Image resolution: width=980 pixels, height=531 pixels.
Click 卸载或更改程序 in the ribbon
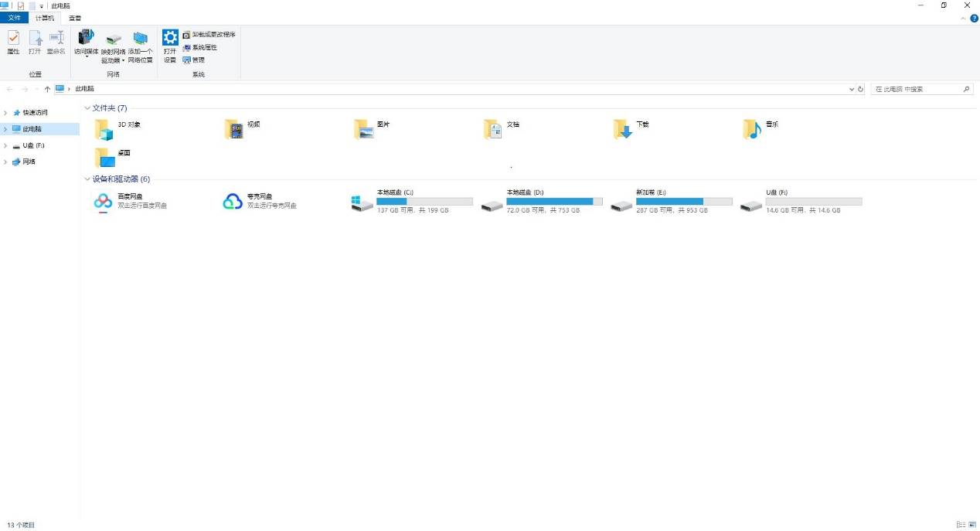point(209,35)
